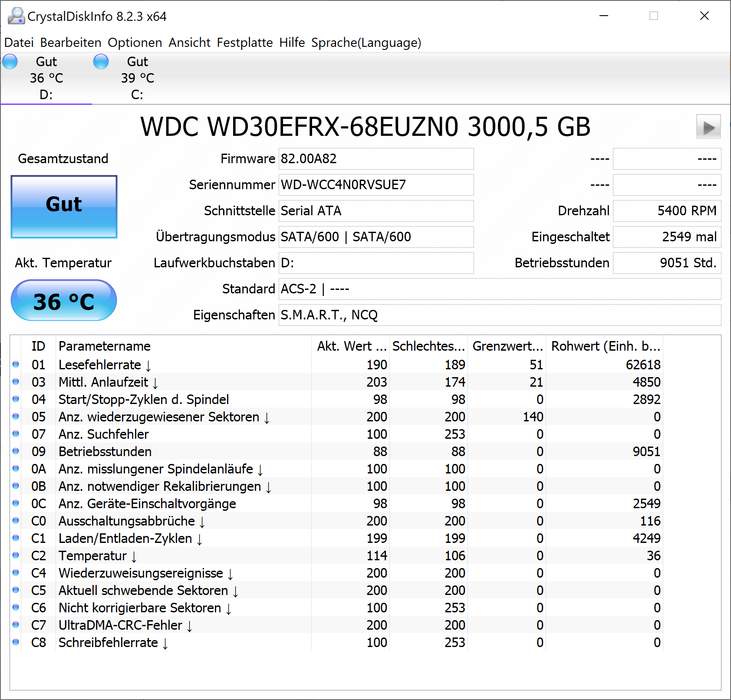
Task: Click the Rohwert column header
Action: click(x=605, y=346)
